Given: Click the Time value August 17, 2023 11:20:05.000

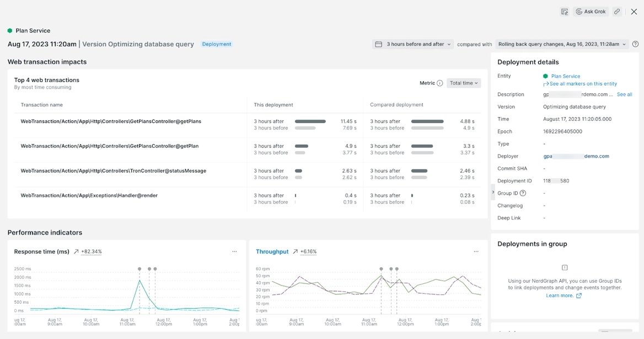Looking at the screenshot, I should (x=577, y=119).
